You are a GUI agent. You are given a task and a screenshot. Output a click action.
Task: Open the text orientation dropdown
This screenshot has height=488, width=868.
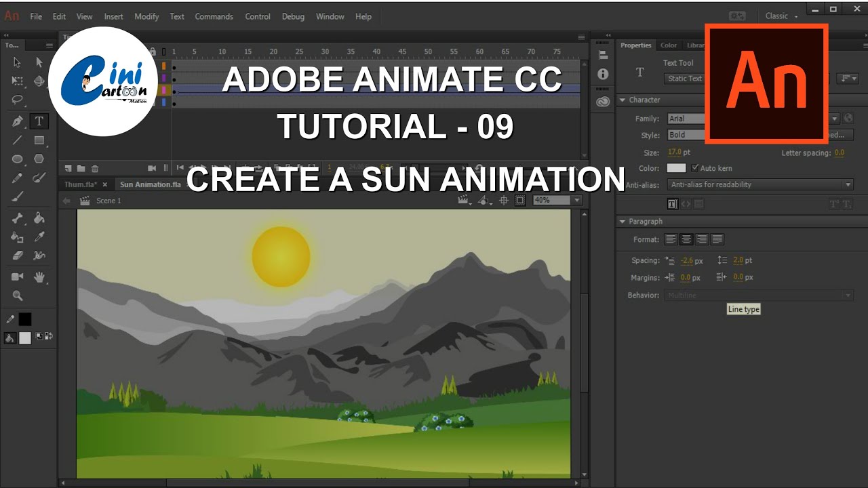pos(848,79)
